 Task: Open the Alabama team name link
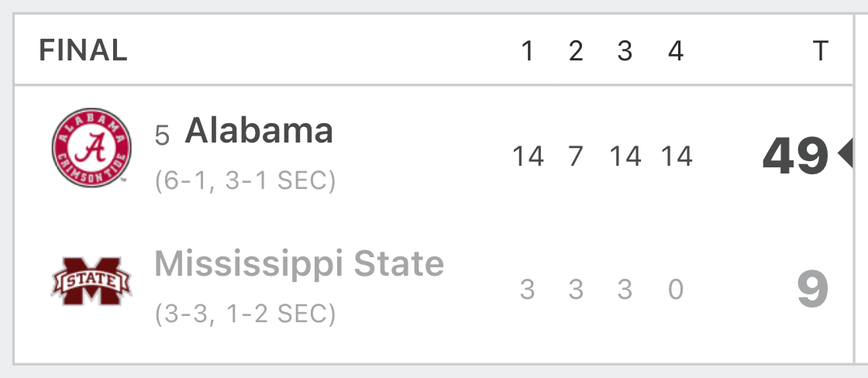click(259, 131)
